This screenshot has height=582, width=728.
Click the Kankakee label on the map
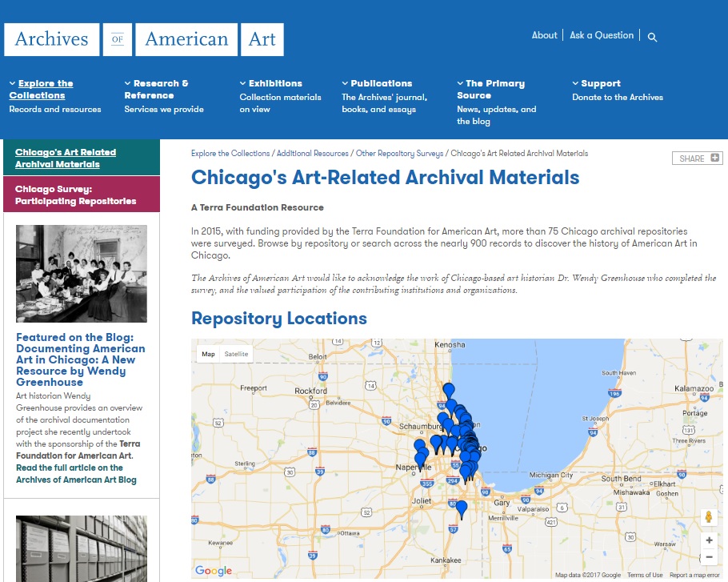click(x=446, y=560)
